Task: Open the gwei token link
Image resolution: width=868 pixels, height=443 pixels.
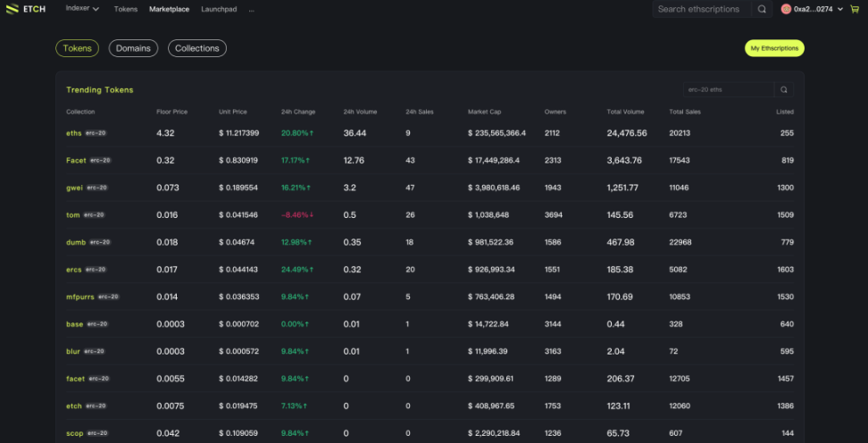Action: (x=74, y=188)
